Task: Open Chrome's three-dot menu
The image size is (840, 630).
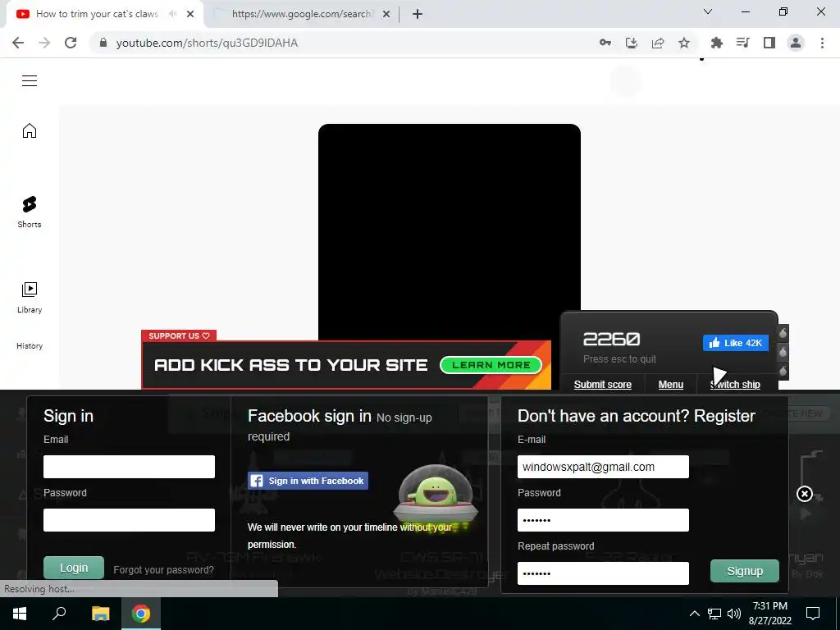Action: coord(822,43)
